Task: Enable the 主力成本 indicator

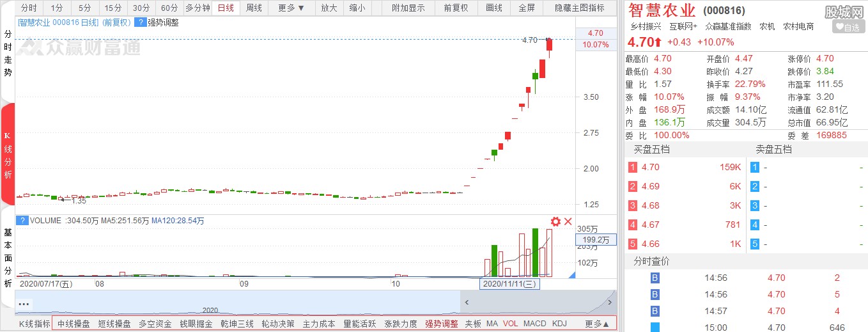Action: point(319,324)
